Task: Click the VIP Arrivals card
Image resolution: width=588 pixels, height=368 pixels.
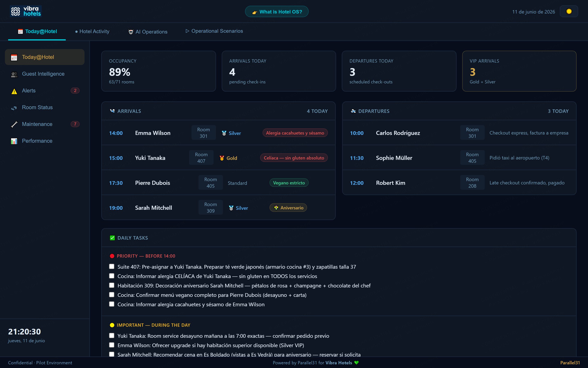Action: [519, 71]
